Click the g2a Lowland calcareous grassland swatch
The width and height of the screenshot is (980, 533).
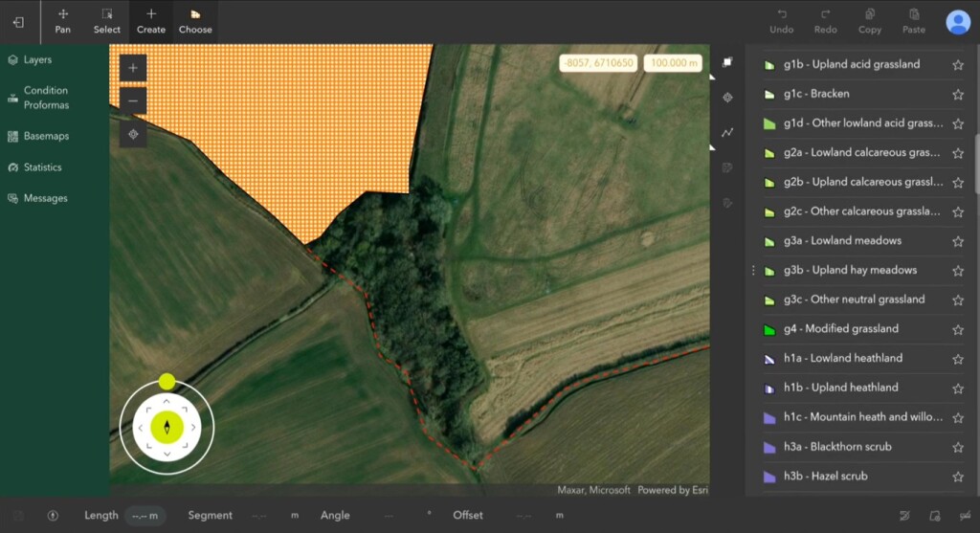pyautogui.click(x=768, y=153)
